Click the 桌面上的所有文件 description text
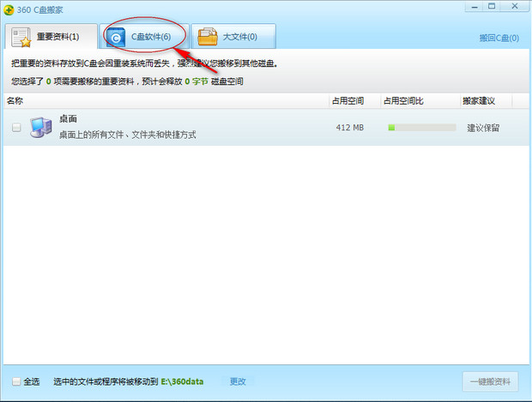This screenshot has height=402, width=532. 128,135
